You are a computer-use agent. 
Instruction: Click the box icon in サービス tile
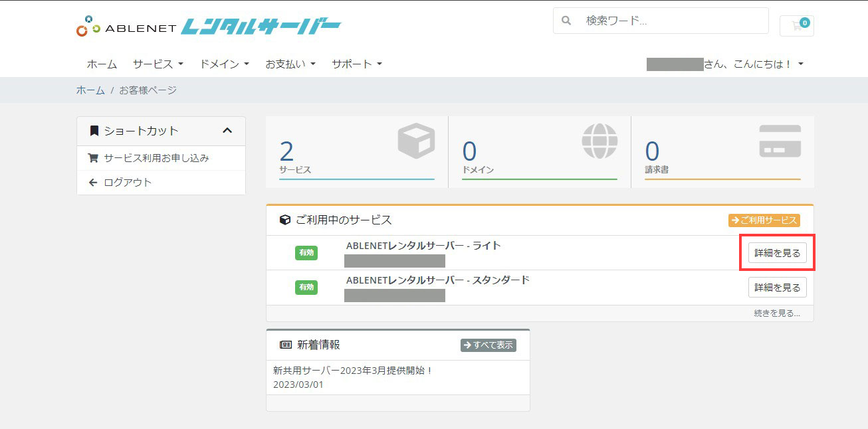tap(416, 141)
